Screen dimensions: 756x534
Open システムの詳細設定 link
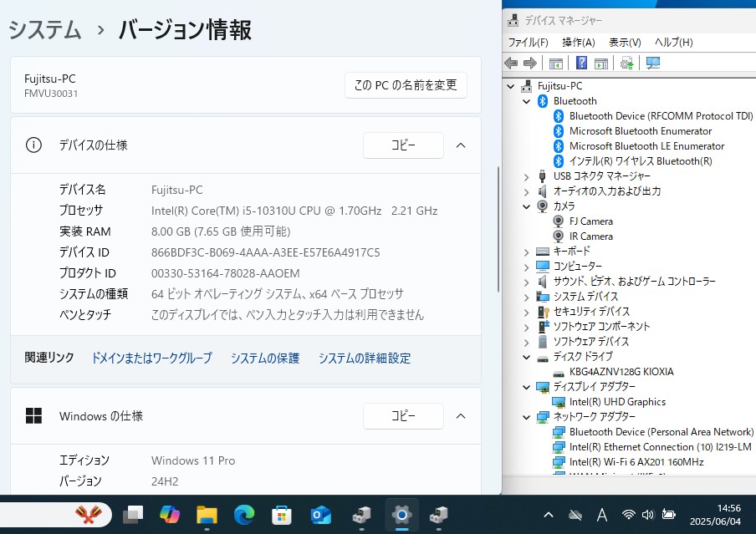365,358
